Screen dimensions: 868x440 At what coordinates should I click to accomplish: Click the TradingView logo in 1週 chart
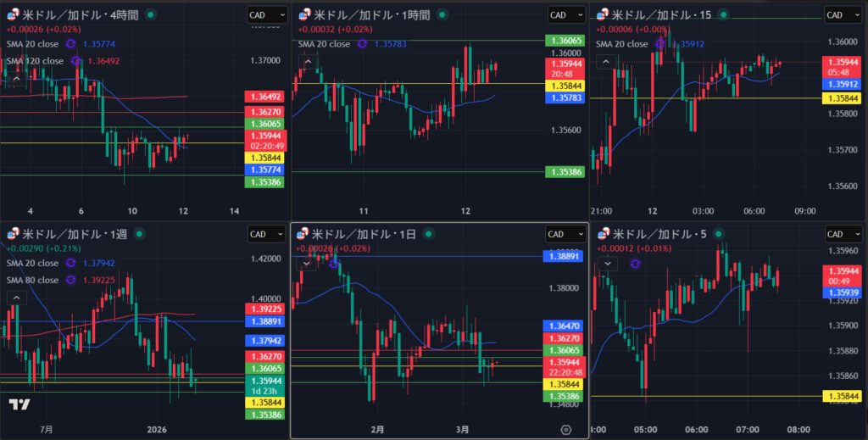point(19,405)
